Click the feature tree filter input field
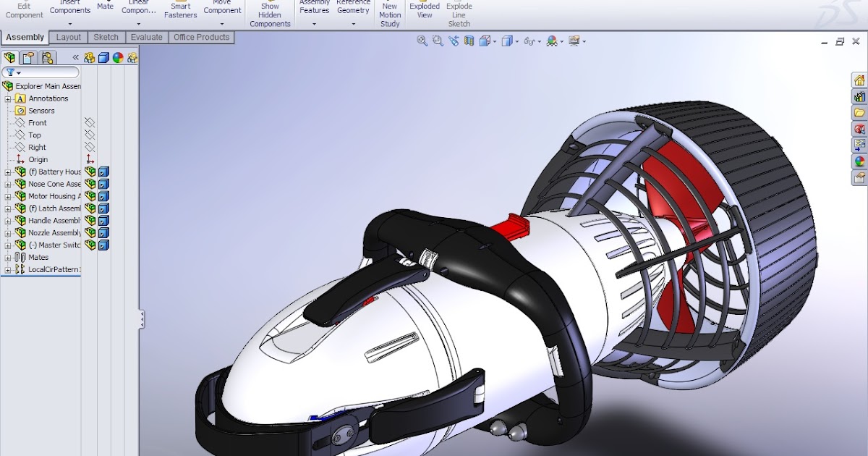The image size is (868, 456). 41,72
